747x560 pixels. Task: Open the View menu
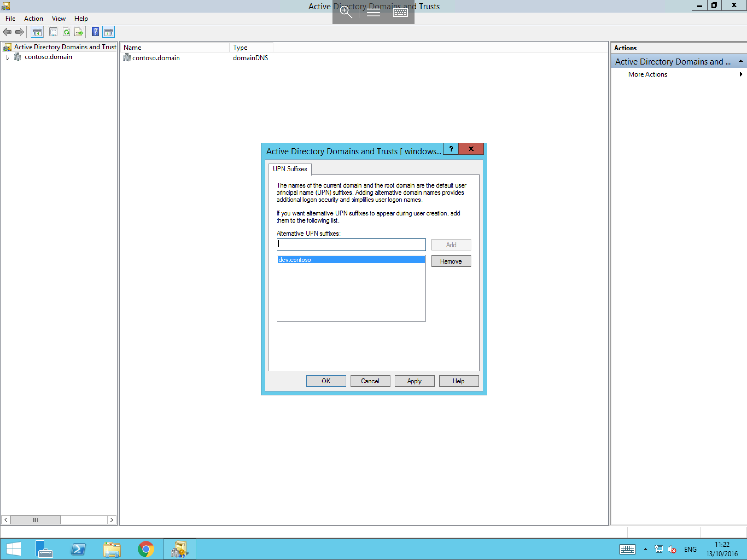[59, 19]
